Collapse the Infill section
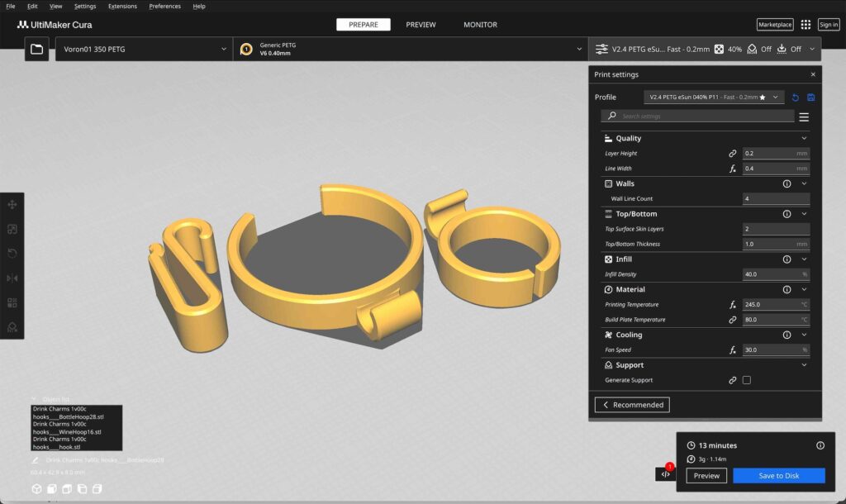 click(804, 259)
